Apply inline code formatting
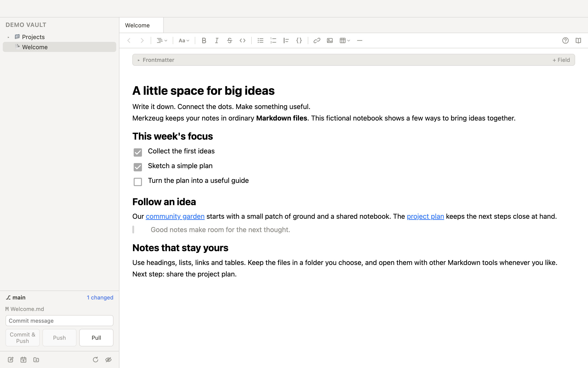 click(x=243, y=40)
